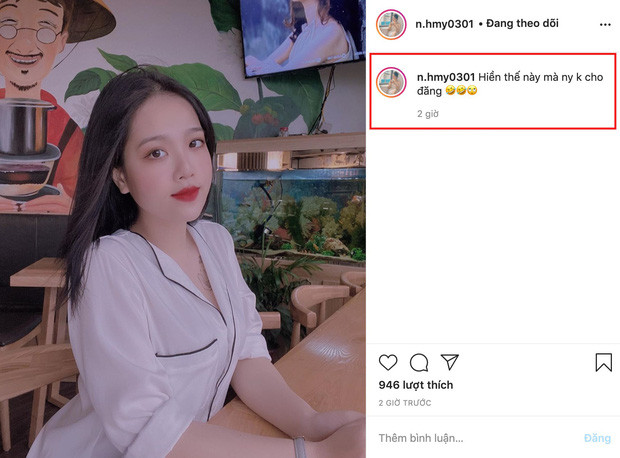
Task: Open the profile avatar beside the caption
Action: point(391,82)
